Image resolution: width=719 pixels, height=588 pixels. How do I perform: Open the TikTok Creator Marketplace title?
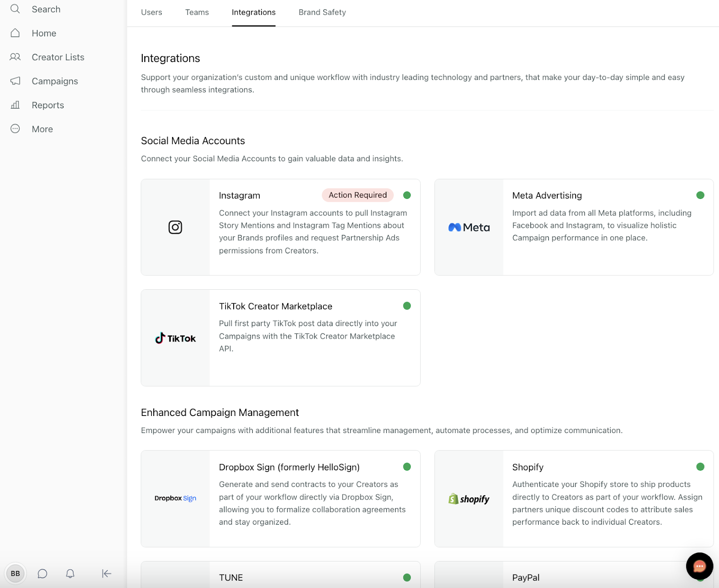pyautogui.click(x=275, y=306)
